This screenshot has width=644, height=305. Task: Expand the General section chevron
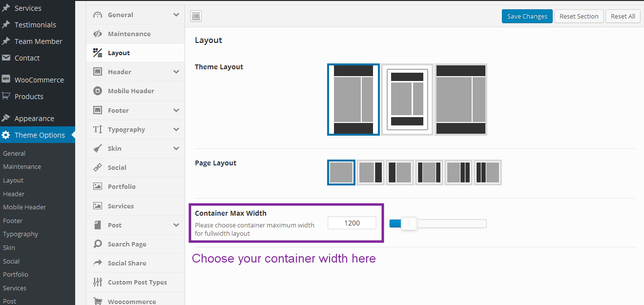[x=176, y=15]
